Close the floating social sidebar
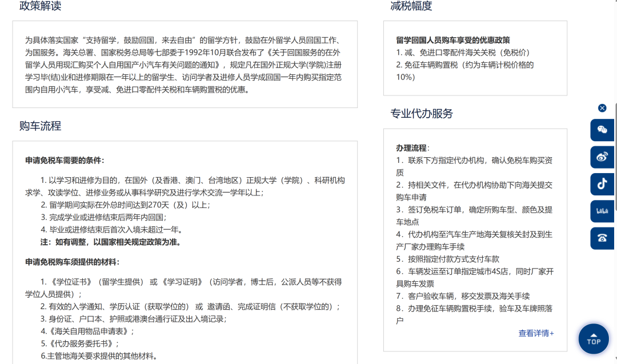Viewport: 617px width, 364px height. 602,107
